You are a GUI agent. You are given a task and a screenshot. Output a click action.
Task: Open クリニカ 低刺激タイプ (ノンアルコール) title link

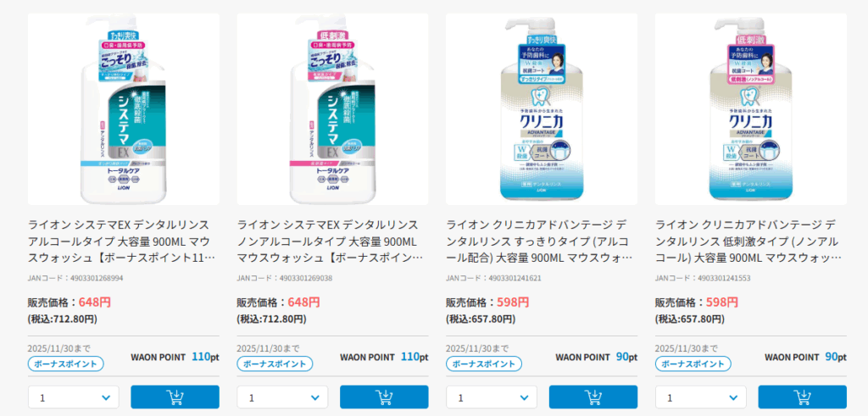(x=749, y=241)
